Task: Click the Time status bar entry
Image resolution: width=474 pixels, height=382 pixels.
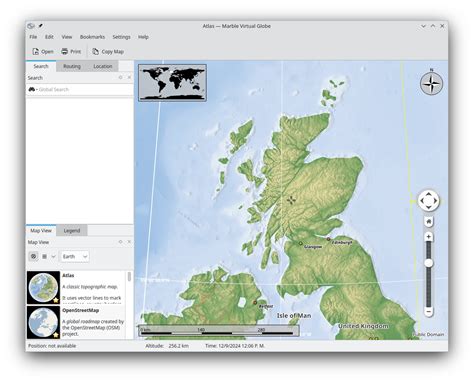Action: (235, 346)
